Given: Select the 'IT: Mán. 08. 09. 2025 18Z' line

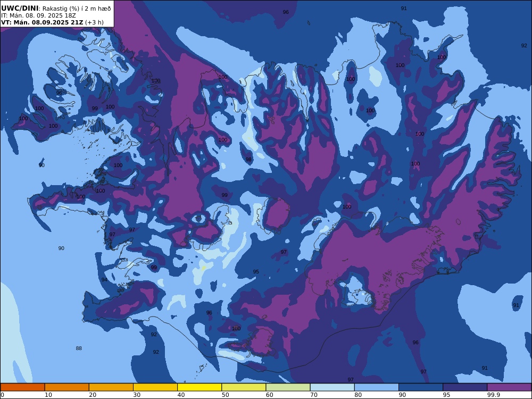Looking at the screenshot, I should pyautogui.click(x=38, y=15).
